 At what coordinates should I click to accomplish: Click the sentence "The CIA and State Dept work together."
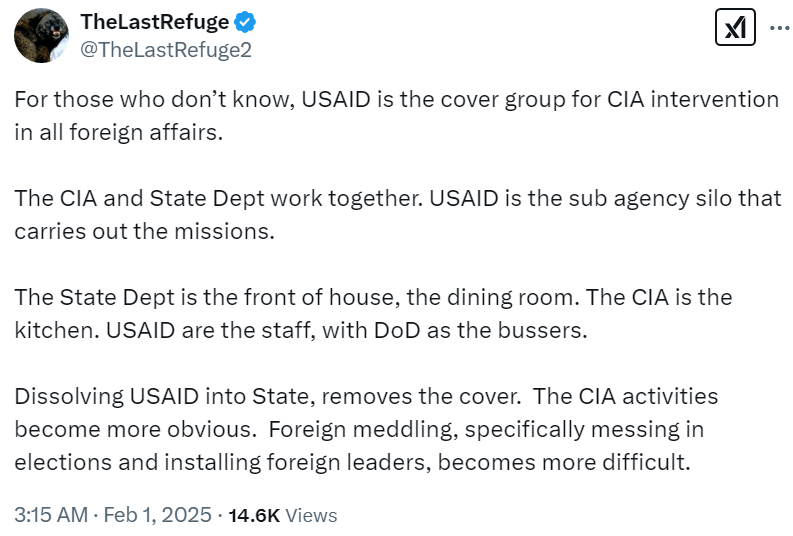tap(218, 198)
